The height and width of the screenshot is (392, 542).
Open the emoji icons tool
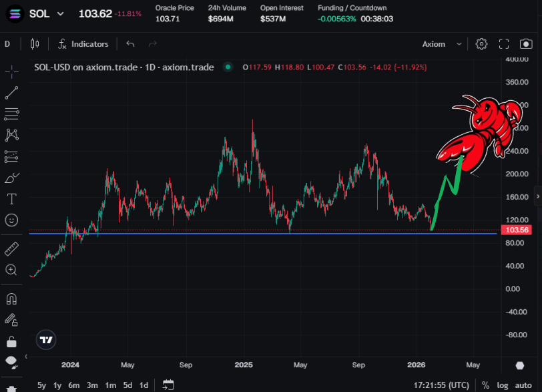click(x=12, y=220)
